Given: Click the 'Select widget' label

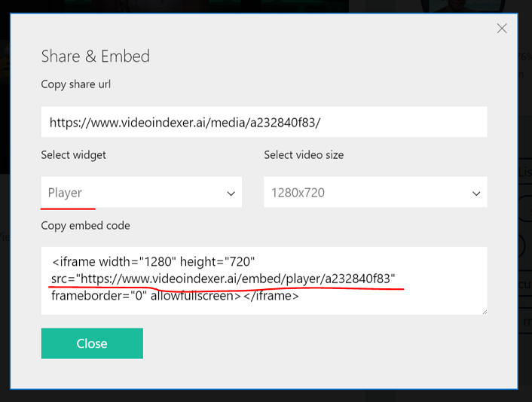Looking at the screenshot, I should (x=73, y=155).
